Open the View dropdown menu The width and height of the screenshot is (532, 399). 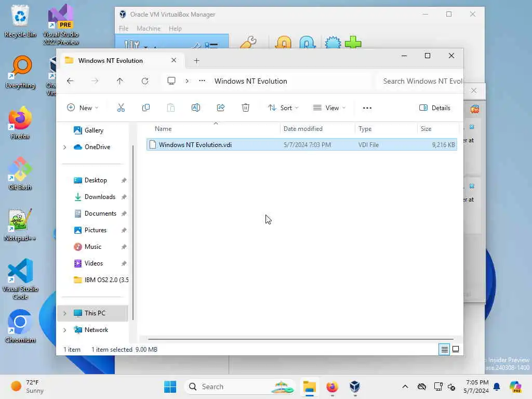pos(329,108)
